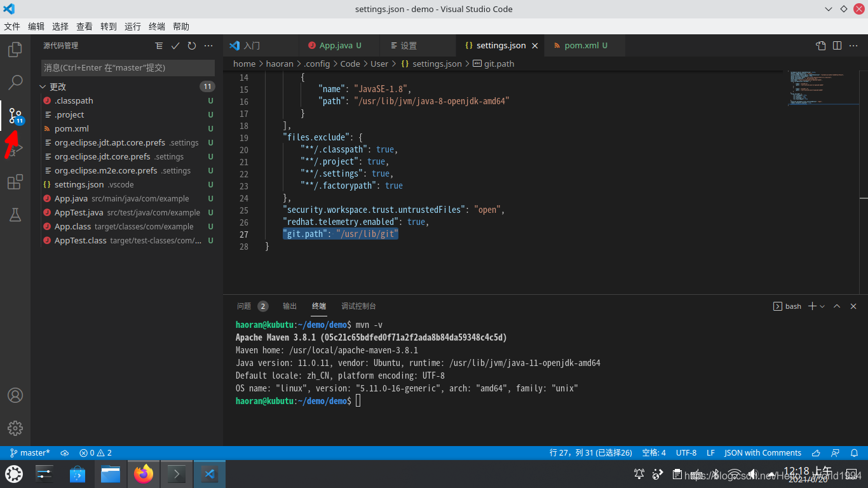Change file encoding UTF-8 in status bar
This screenshot has height=488, width=868.
click(686, 453)
